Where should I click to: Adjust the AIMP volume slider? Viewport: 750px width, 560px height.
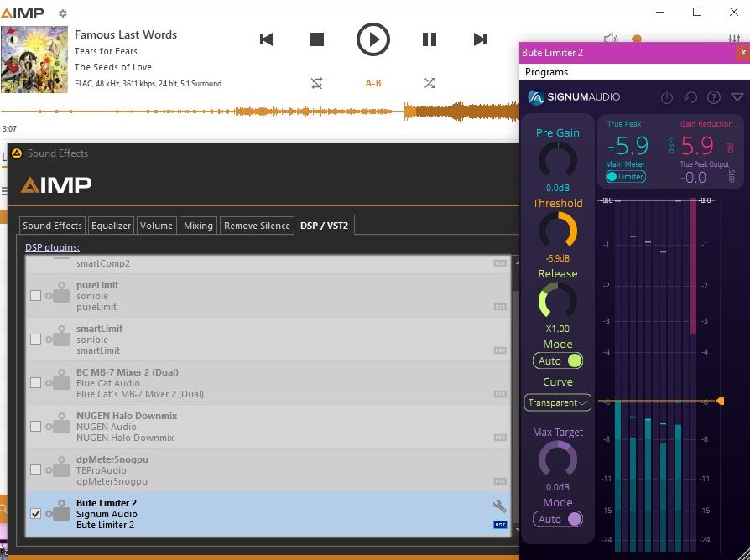click(x=669, y=39)
